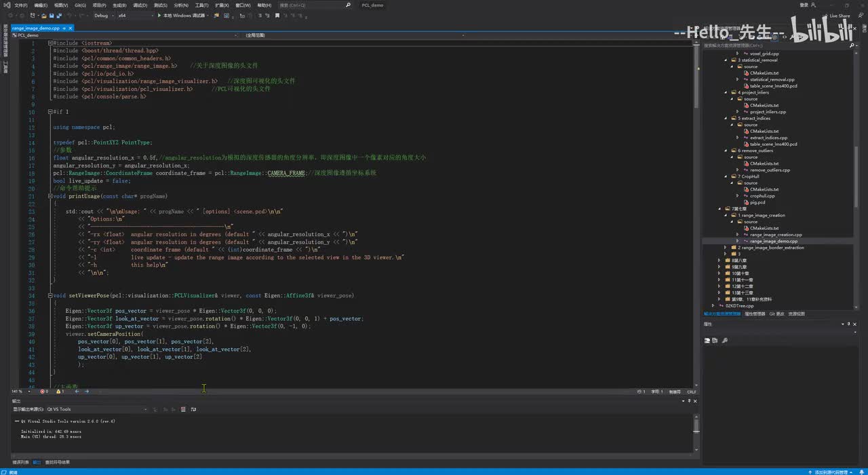Open the 编辑(E) menu
Screen dimensions: 868x475
(41, 5)
